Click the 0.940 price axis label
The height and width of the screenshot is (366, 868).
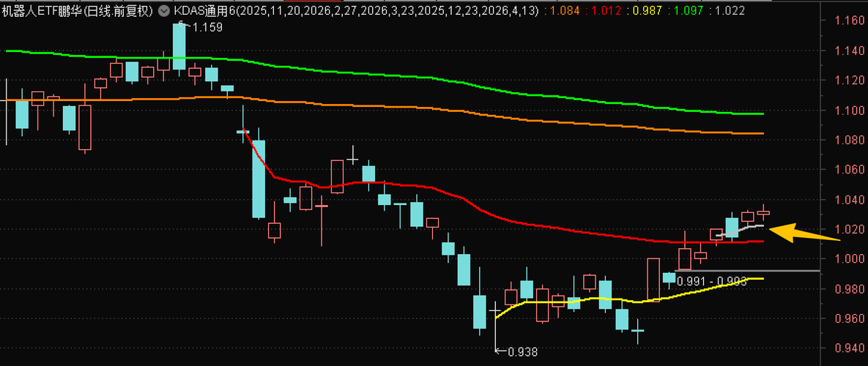849,348
